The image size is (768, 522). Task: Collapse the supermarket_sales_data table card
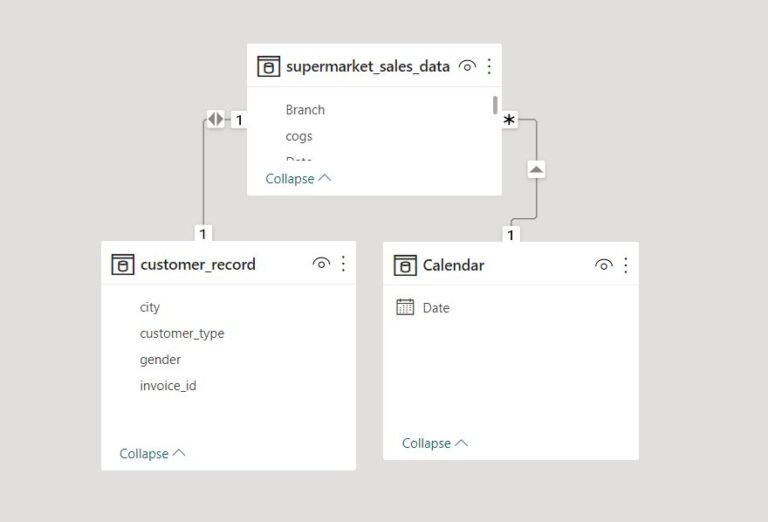pyautogui.click(x=298, y=179)
